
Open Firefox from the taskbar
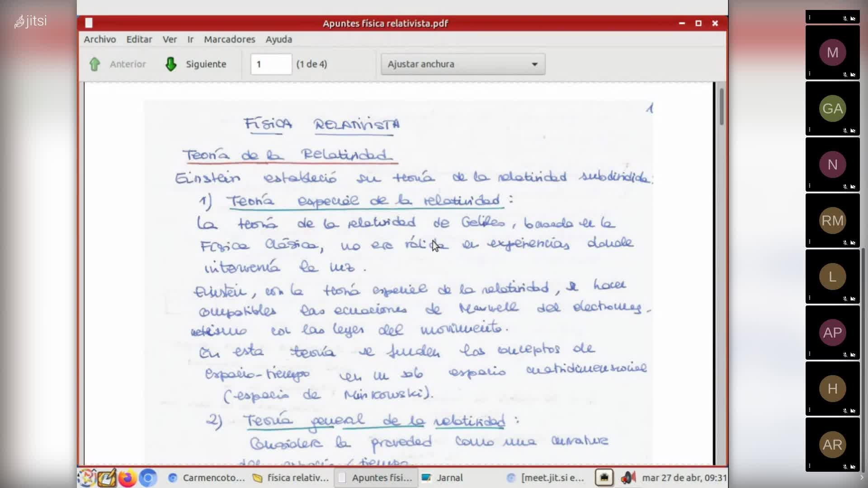click(127, 478)
